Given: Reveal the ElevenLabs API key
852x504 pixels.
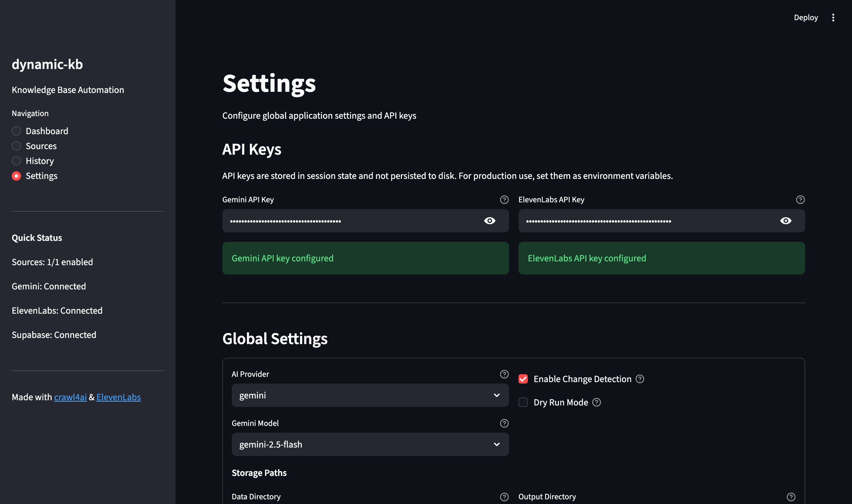Looking at the screenshot, I should (x=785, y=221).
